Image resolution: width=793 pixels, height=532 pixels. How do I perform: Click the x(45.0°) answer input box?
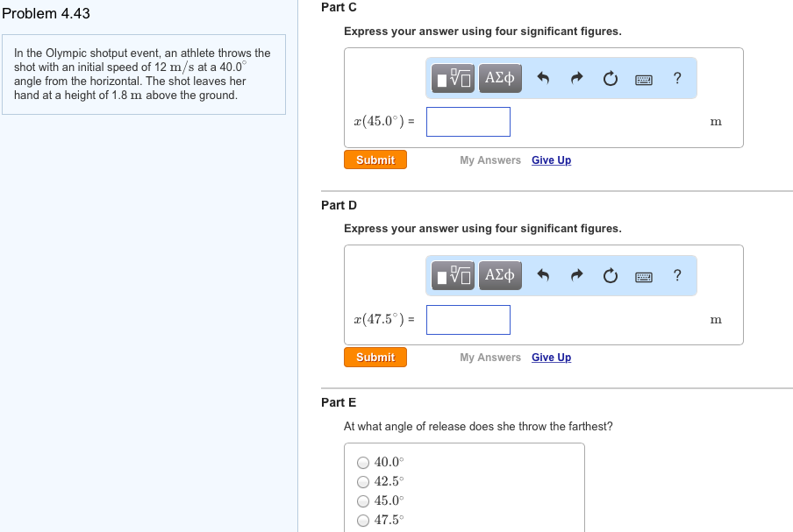click(x=468, y=122)
